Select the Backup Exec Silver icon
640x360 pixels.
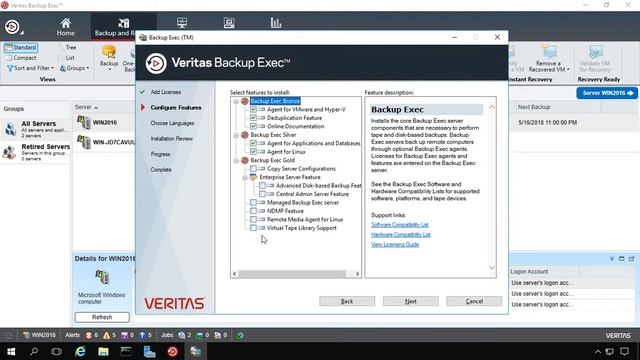[x=244, y=135]
